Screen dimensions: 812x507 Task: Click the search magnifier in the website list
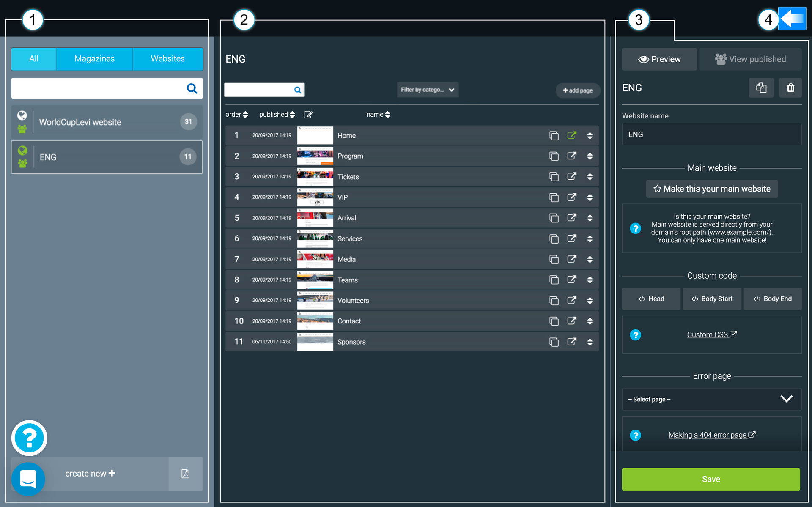click(x=192, y=88)
